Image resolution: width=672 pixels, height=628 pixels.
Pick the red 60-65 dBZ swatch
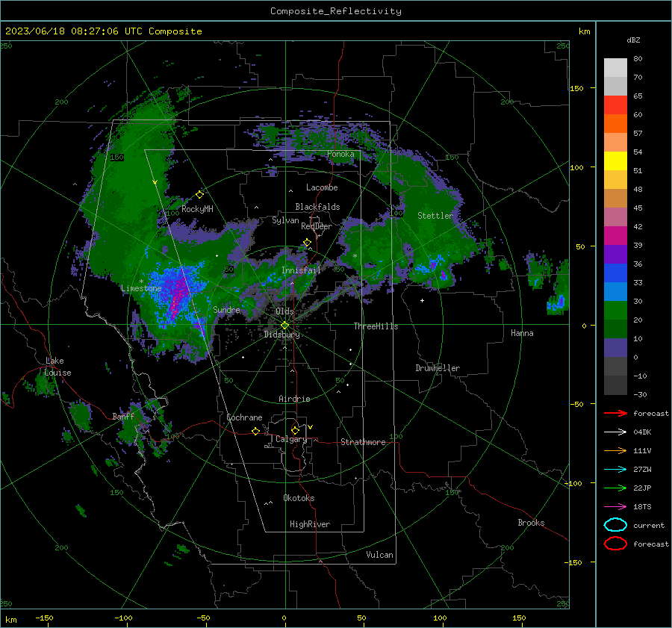(615, 105)
